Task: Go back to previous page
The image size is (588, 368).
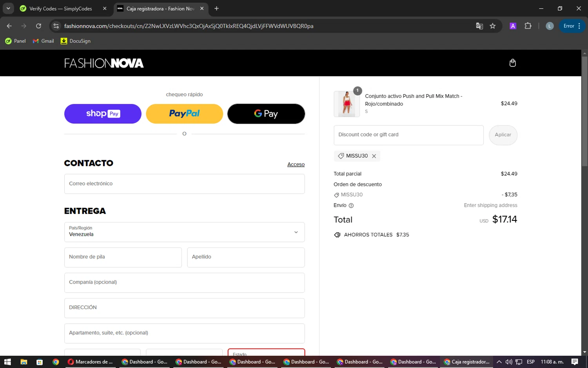Action: coord(9,26)
